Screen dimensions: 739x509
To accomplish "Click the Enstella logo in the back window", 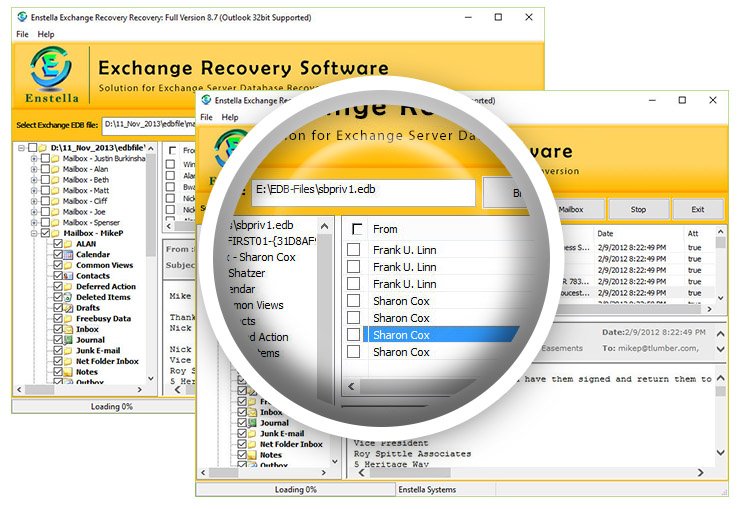I will [x=51, y=74].
